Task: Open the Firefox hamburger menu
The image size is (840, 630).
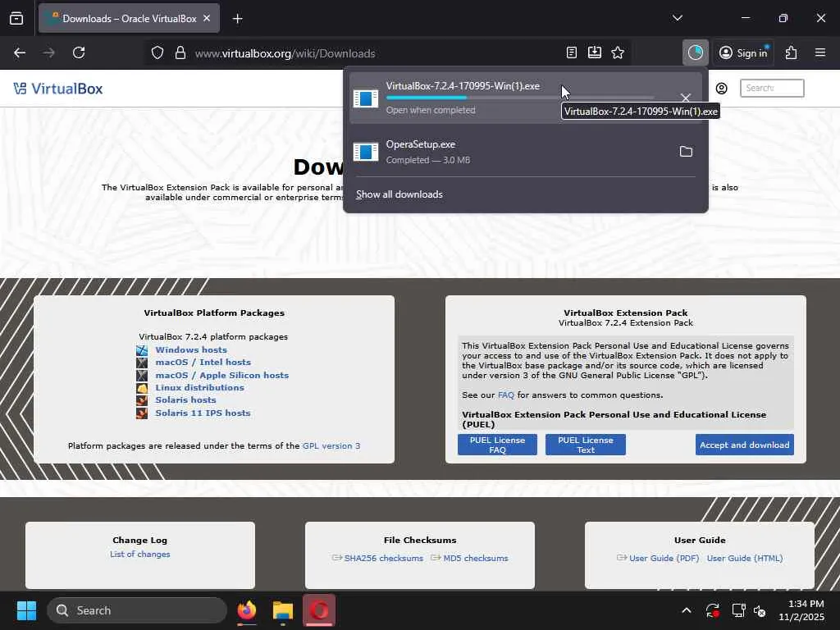Action: pos(820,53)
